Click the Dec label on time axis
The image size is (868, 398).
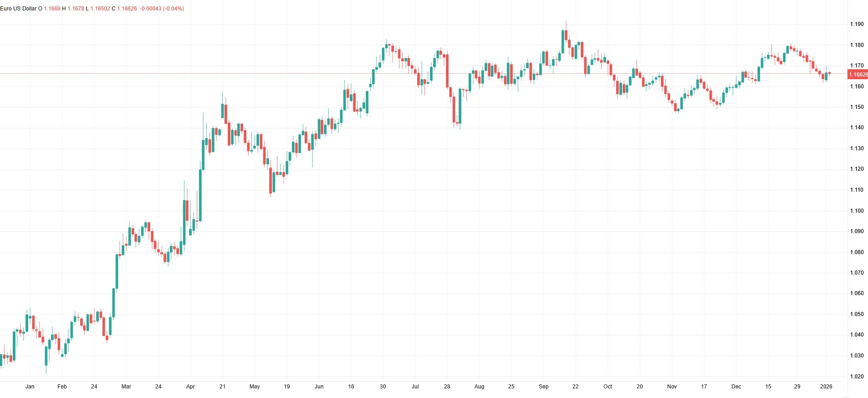[x=736, y=387]
